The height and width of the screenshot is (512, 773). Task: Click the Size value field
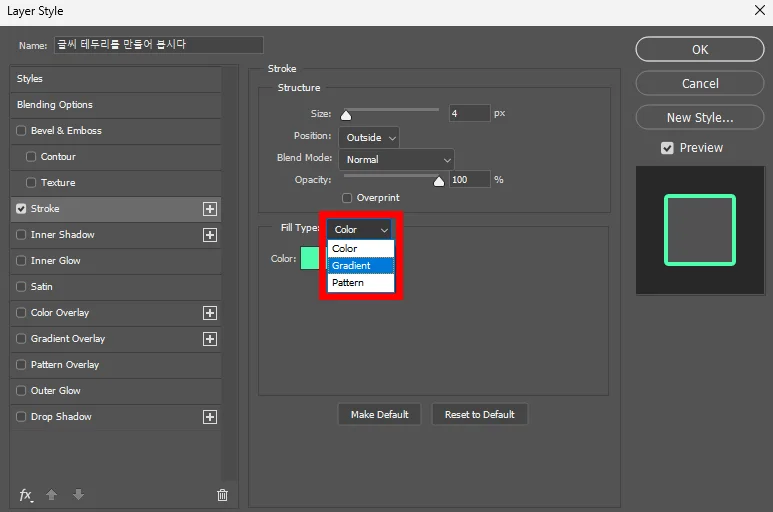pos(469,113)
